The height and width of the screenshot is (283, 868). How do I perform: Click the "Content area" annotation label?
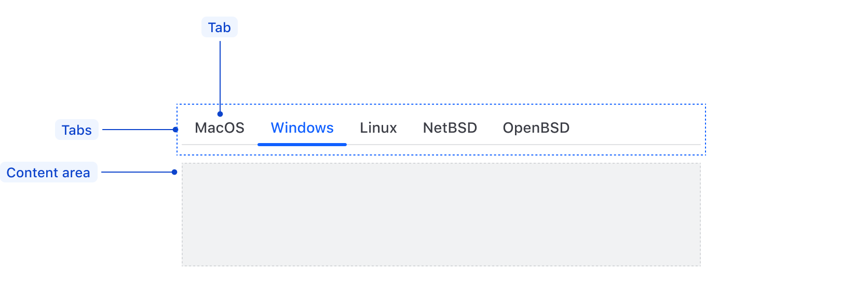[x=48, y=173]
